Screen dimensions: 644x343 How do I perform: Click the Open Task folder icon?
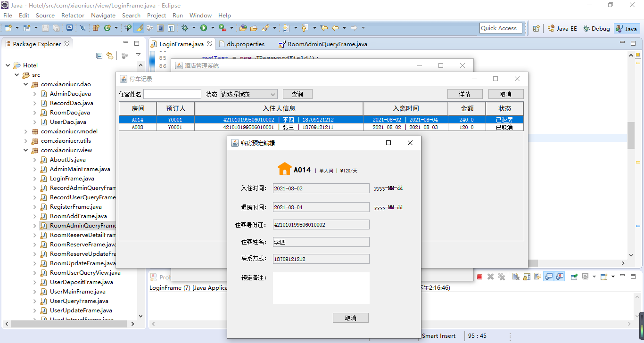coord(253,28)
